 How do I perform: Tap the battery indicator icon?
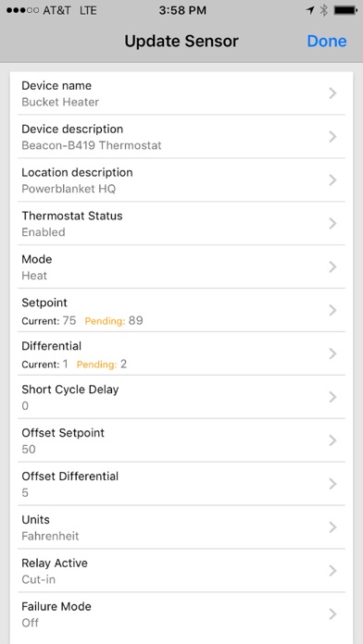click(345, 11)
